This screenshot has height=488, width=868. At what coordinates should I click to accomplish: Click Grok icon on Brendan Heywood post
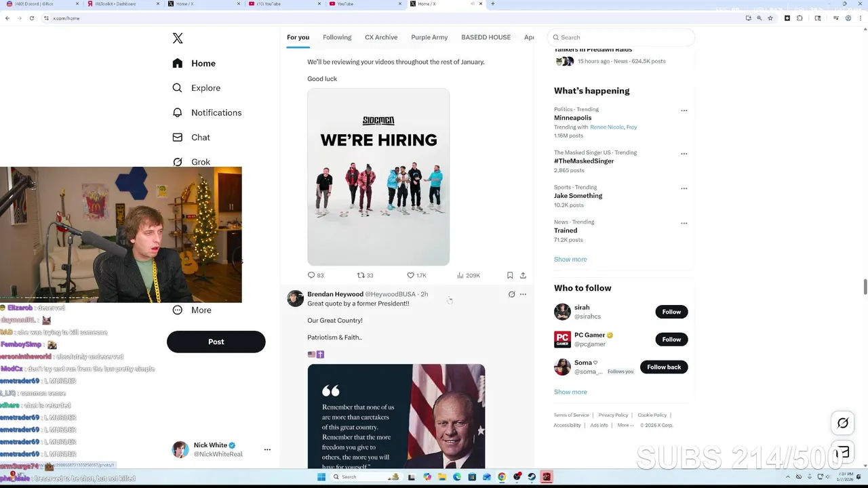511,294
